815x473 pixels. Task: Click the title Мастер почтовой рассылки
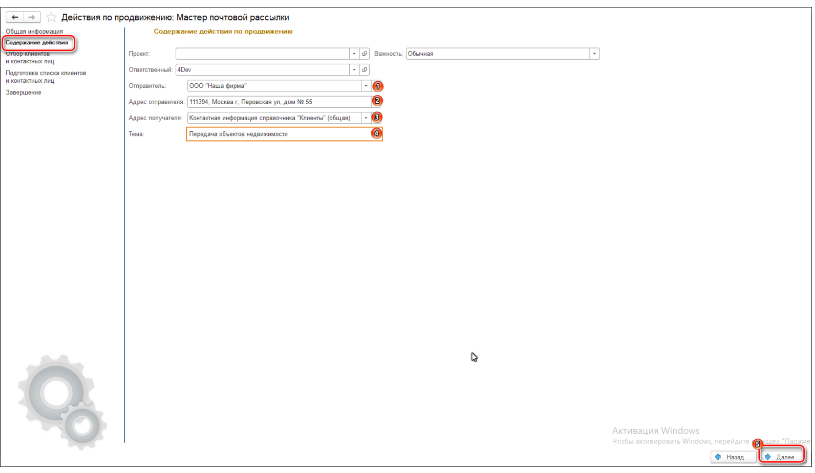(x=233, y=17)
